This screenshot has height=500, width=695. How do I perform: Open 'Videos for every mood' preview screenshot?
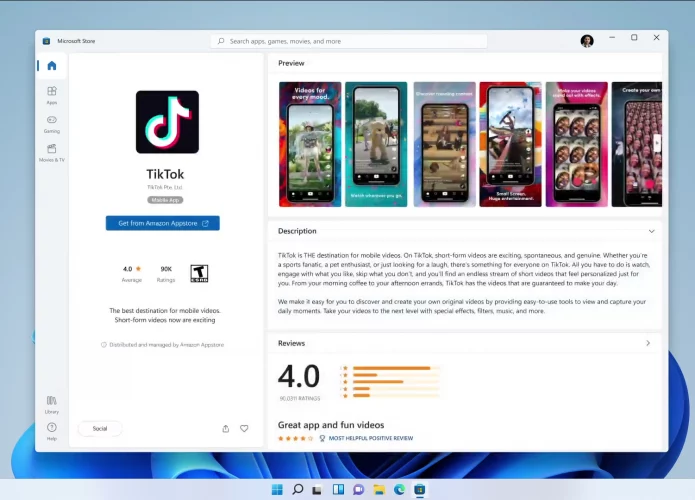(x=310, y=145)
